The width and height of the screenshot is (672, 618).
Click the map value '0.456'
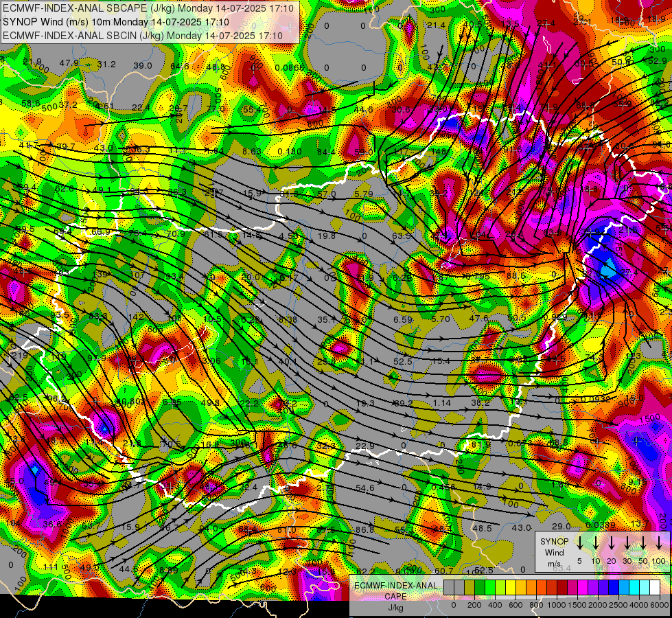pos(443,488)
